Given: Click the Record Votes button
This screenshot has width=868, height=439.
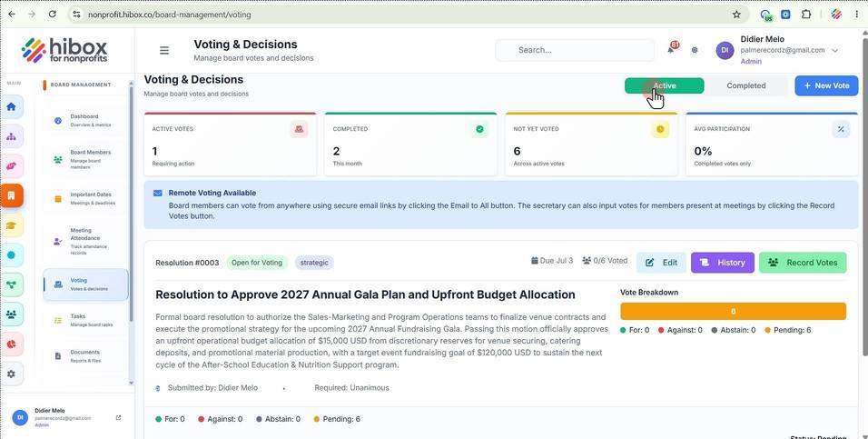Looking at the screenshot, I should click(x=802, y=263).
